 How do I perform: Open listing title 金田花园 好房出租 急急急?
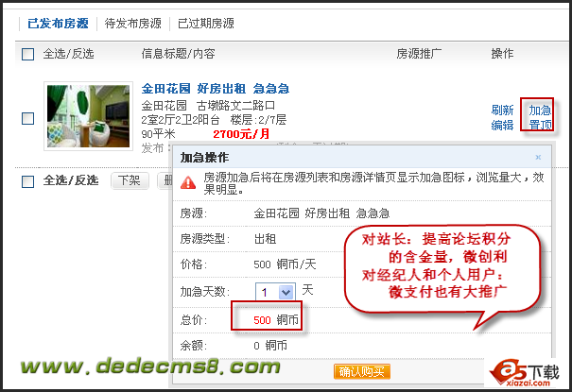216,89
